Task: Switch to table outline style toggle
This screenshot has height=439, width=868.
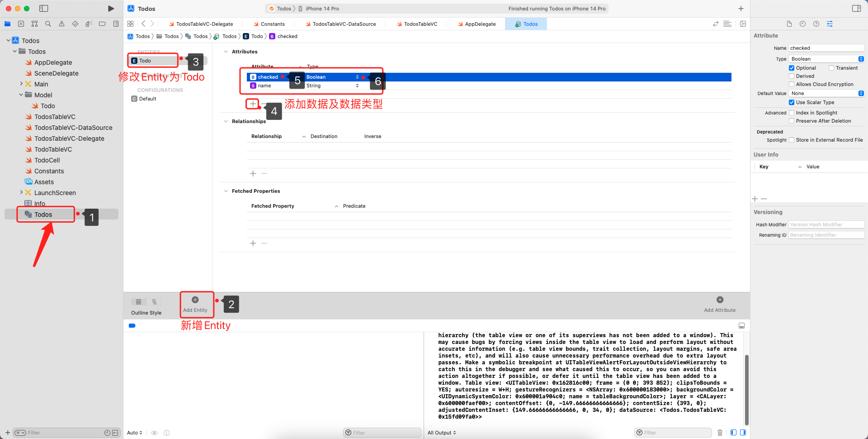Action: tap(138, 302)
